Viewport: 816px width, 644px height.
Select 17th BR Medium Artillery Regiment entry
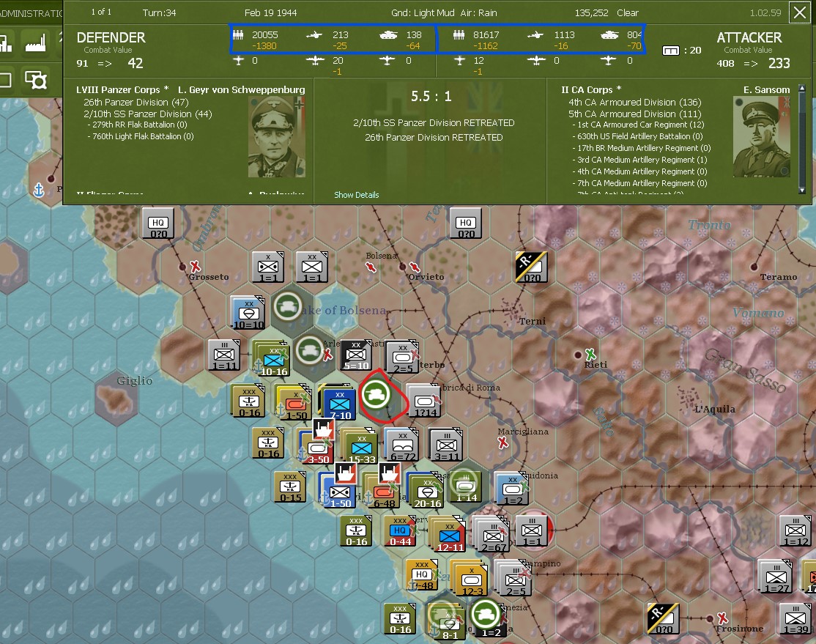[641, 148]
